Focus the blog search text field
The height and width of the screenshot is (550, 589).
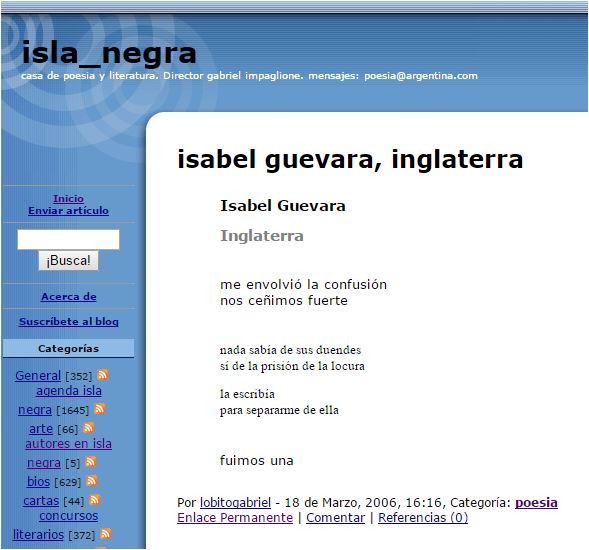coord(68,239)
